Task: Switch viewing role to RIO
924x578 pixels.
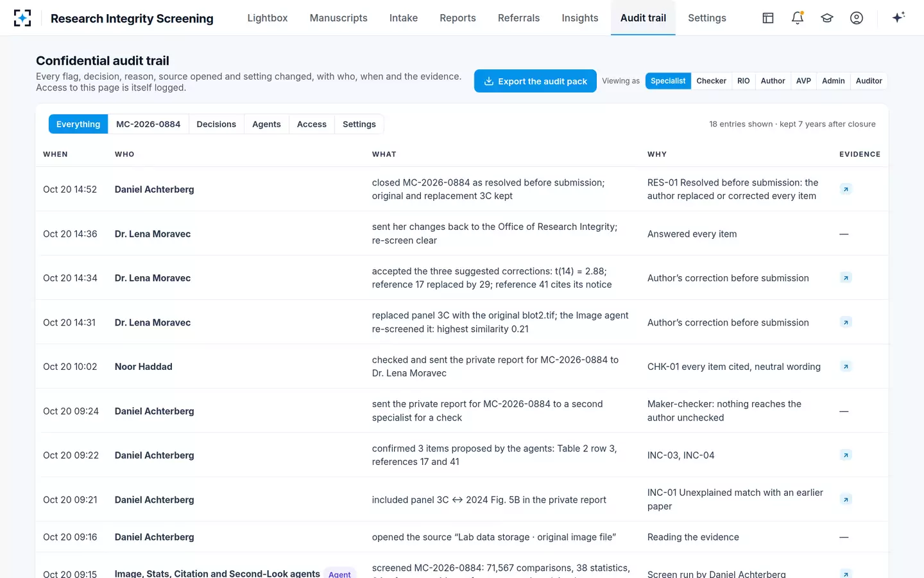Action: (x=744, y=81)
